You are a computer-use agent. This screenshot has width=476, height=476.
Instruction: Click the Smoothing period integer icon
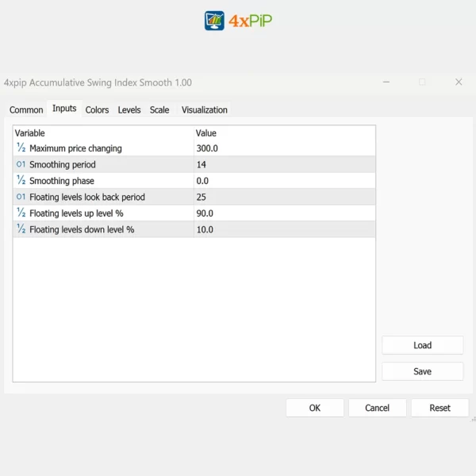(x=21, y=165)
